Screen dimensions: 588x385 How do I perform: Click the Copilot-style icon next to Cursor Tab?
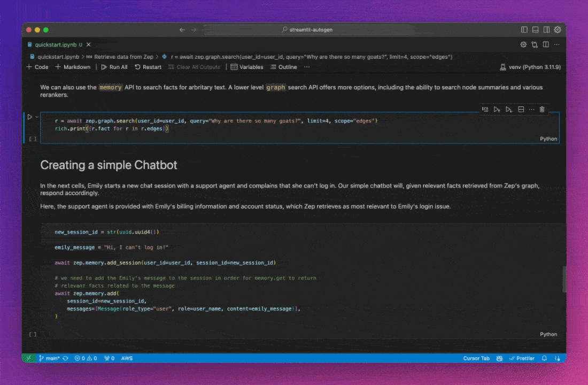tap(499, 358)
